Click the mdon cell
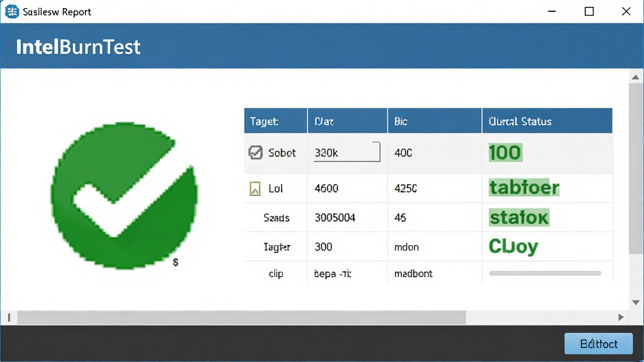The height and width of the screenshot is (362, 644). click(406, 247)
